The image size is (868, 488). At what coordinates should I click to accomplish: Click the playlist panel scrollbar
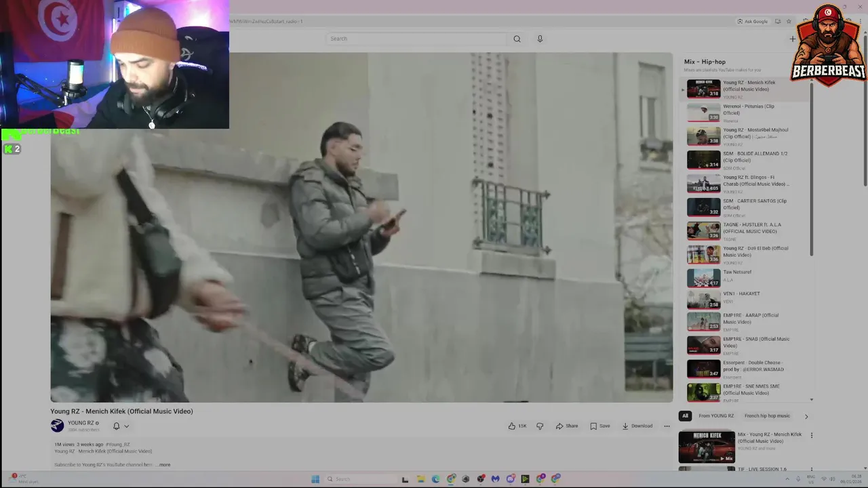[812, 169]
